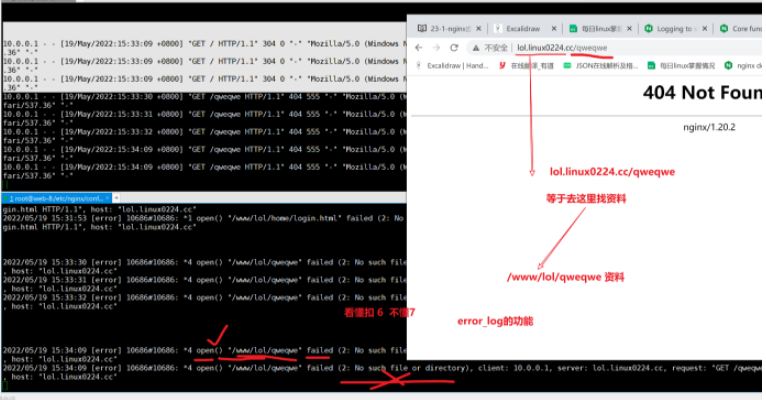Close the 每日linux browser tab
This screenshot has width=766, height=400.
click(629, 29)
